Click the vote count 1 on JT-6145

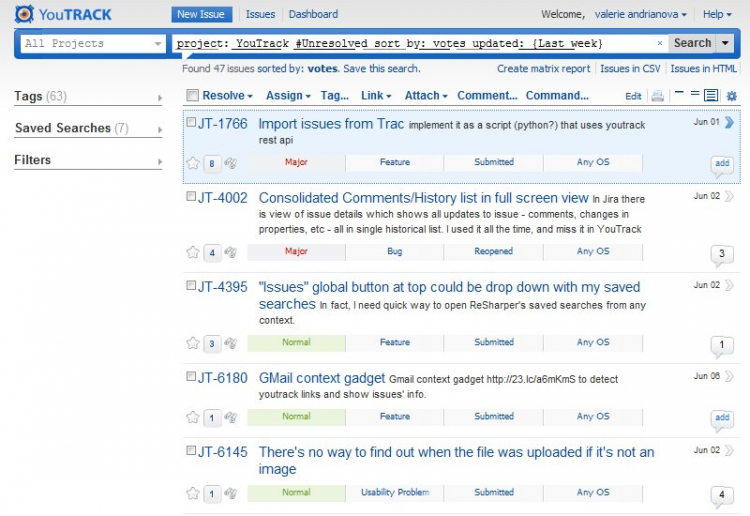point(212,494)
